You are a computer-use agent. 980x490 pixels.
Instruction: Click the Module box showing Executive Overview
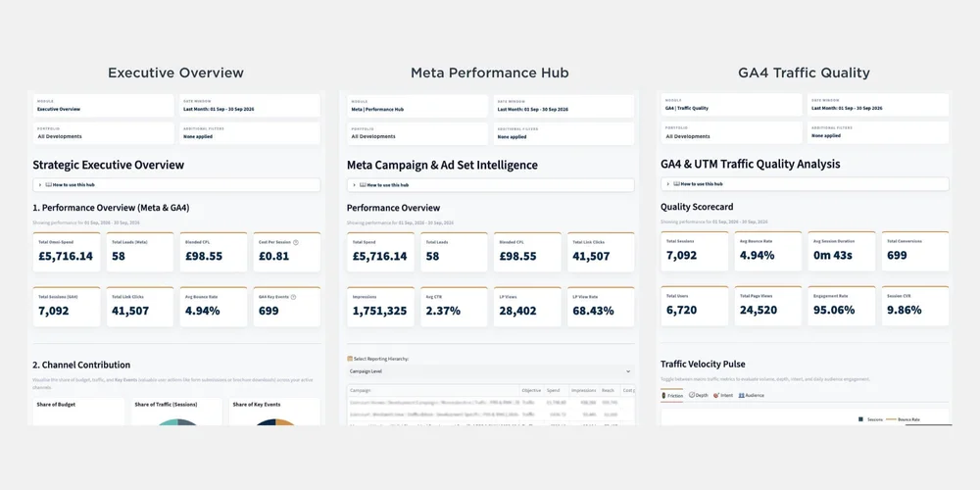pos(103,106)
